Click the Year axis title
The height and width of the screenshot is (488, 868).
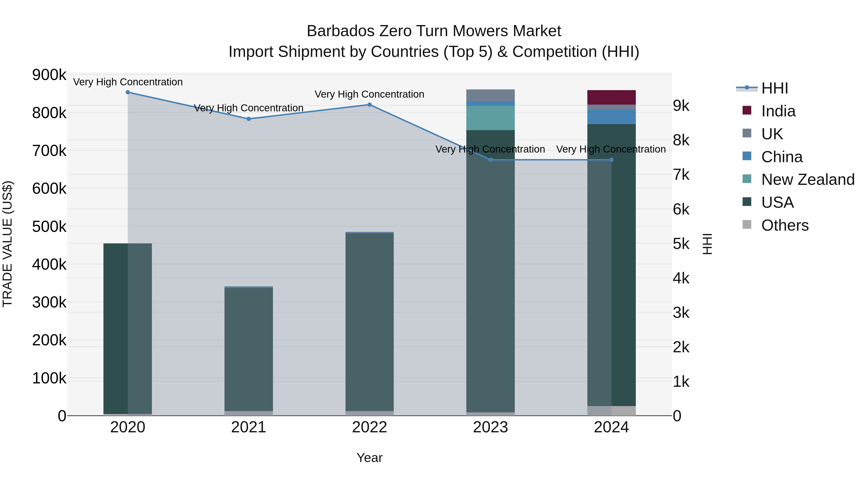coord(370,458)
